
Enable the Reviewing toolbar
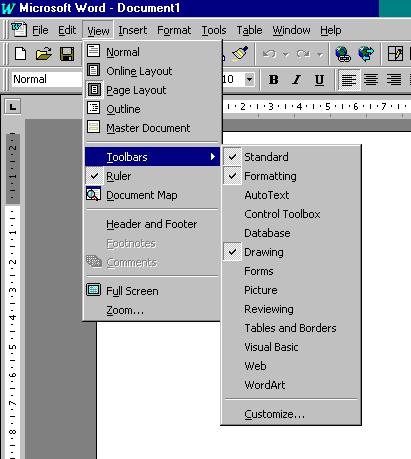(291, 309)
